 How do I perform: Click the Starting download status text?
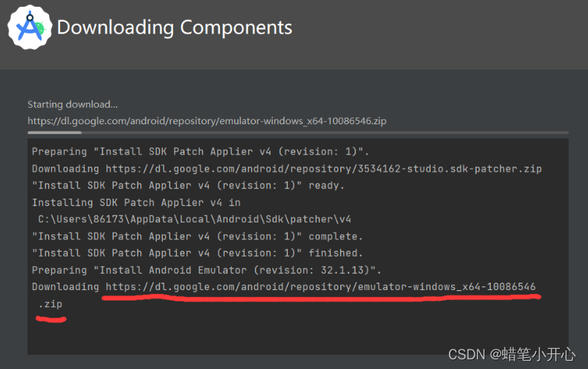tap(73, 104)
